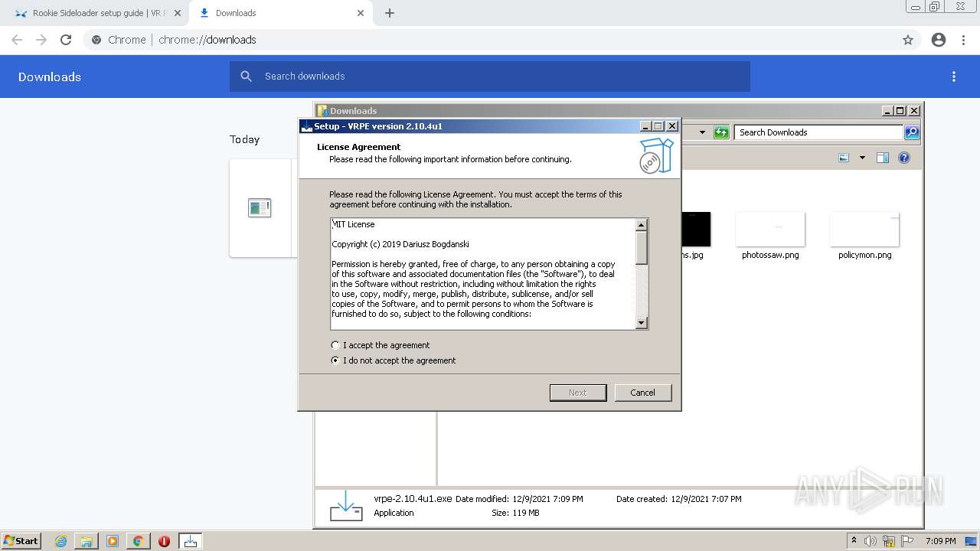Select the policymon.png thumbnail
The height and width of the screenshot is (551, 980).
tap(864, 229)
